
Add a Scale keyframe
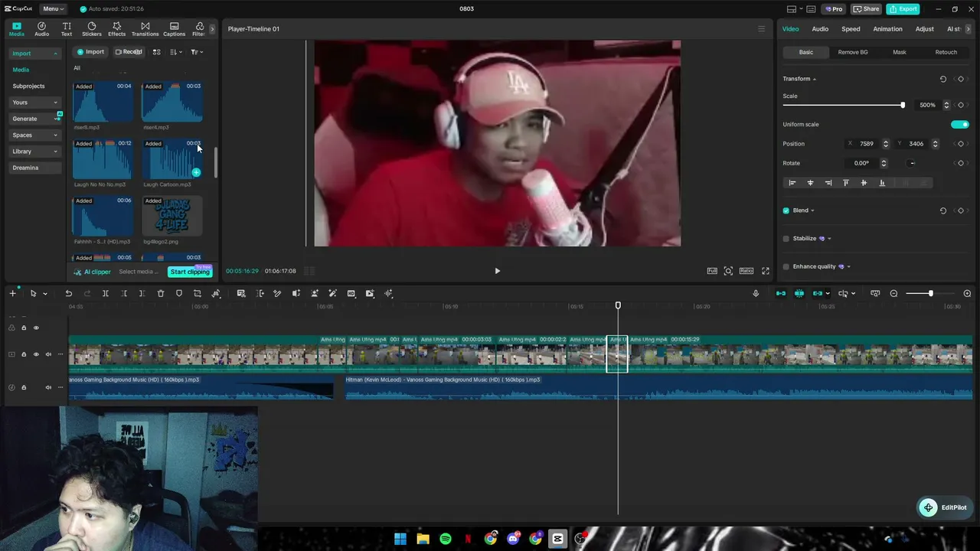pyautogui.click(x=961, y=105)
